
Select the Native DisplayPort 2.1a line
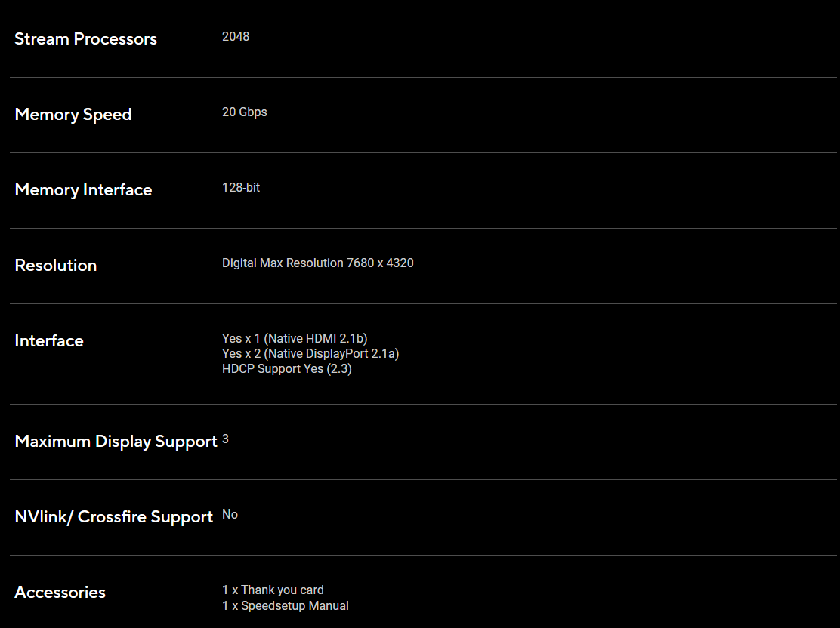310,353
